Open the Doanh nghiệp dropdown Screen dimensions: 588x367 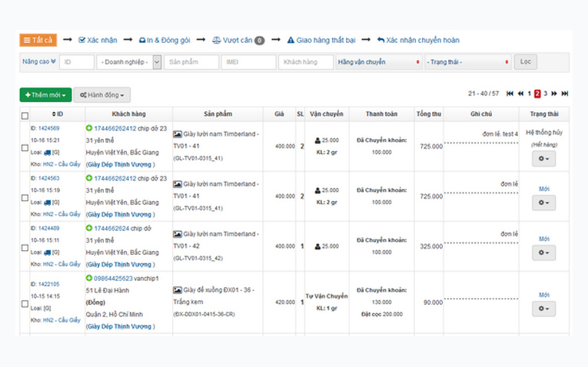click(x=129, y=61)
